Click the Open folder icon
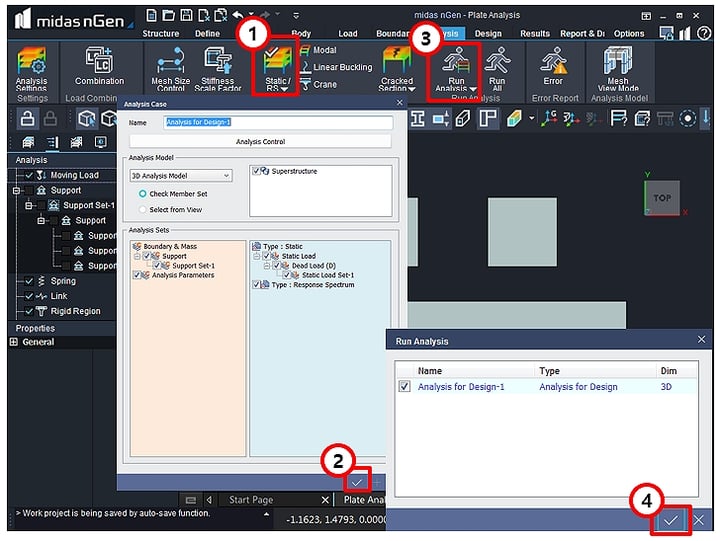Screen dimensions: 720x541 click(x=169, y=15)
